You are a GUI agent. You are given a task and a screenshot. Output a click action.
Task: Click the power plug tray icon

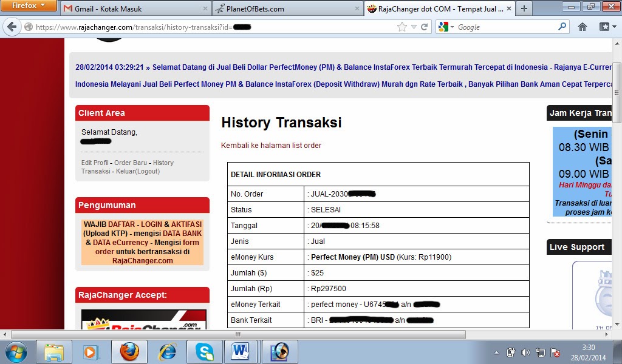coord(511,352)
